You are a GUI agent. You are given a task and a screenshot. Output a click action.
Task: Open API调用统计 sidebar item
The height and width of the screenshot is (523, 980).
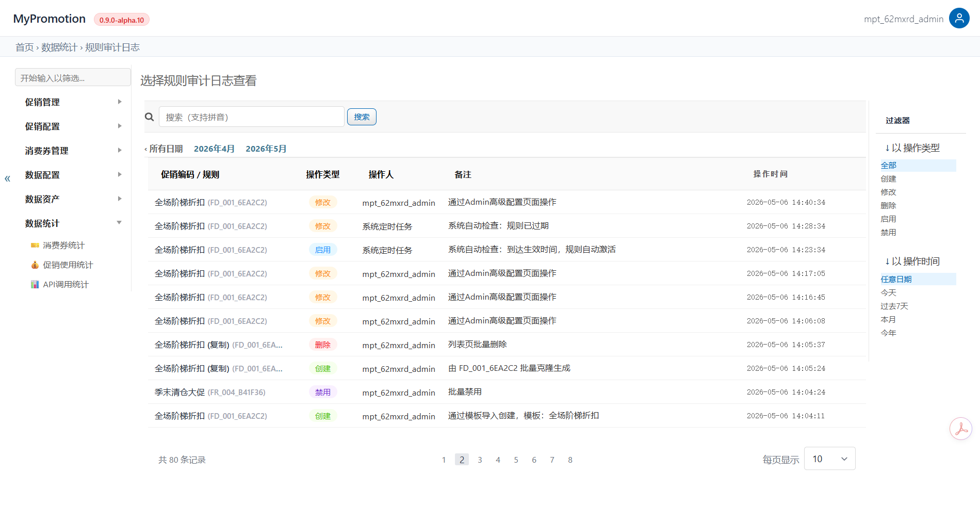[66, 285]
